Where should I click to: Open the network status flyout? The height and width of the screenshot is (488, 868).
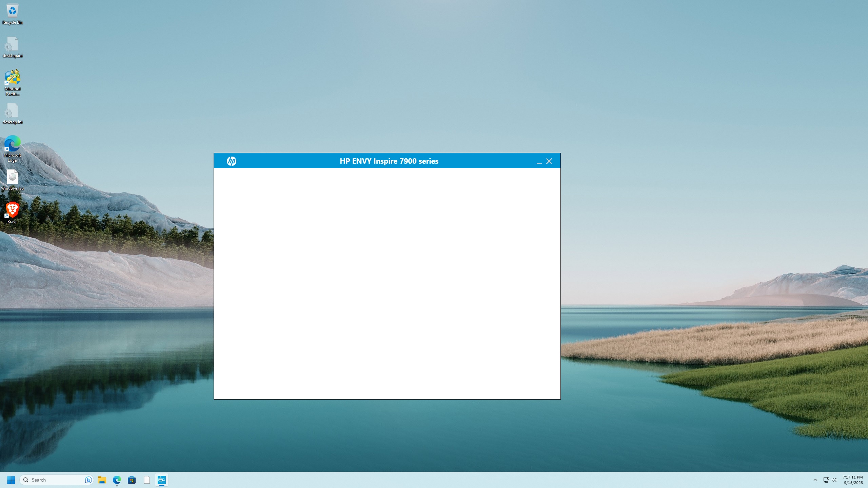[825, 480]
